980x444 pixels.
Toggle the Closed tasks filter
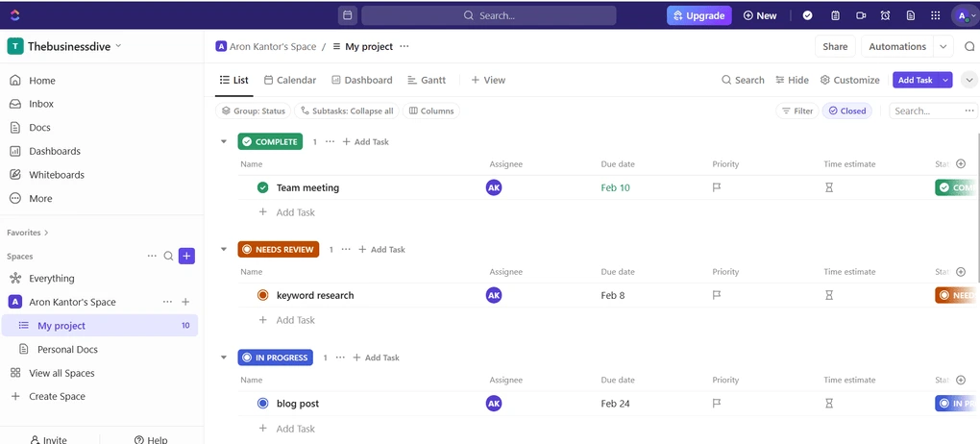[846, 111]
